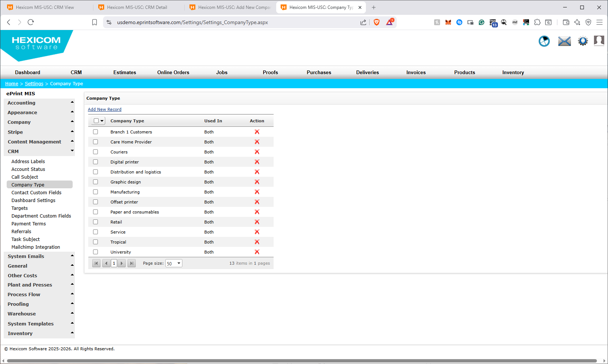This screenshot has height=364, width=608.
Task: Go to last page of grid
Action: 132,263
